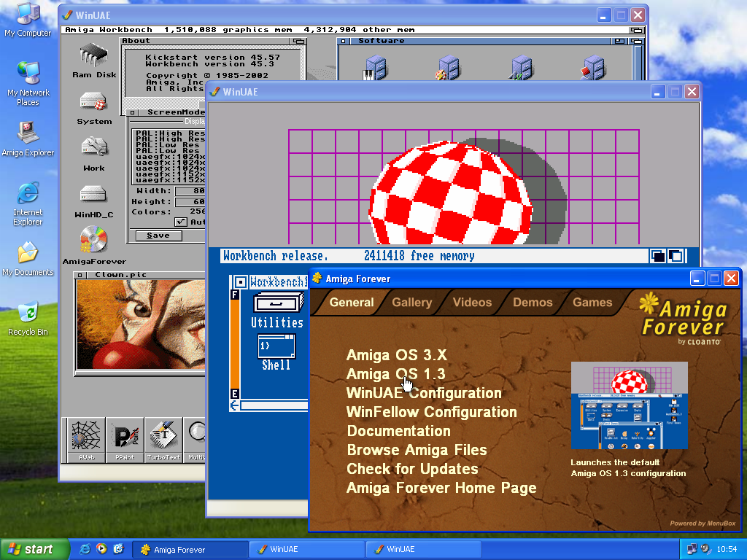Image resolution: width=747 pixels, height=560 pixels.
Task: Launch AWeb from the dock bar
Action: [x=86, y=440]
